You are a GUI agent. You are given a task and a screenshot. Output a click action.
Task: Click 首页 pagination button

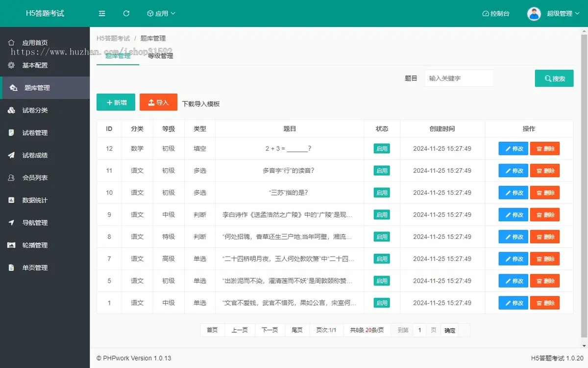click(x=212, y=330)
